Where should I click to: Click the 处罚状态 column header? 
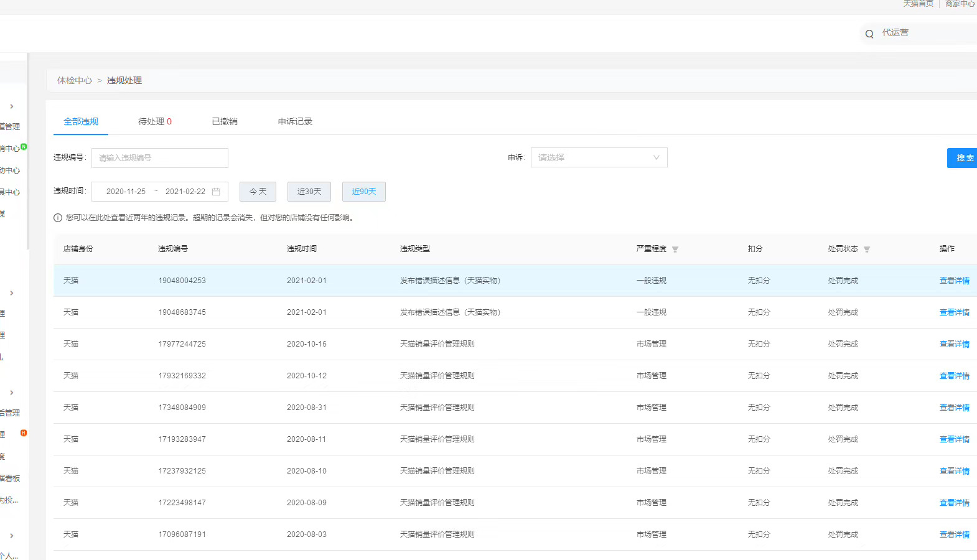[843, 249]
